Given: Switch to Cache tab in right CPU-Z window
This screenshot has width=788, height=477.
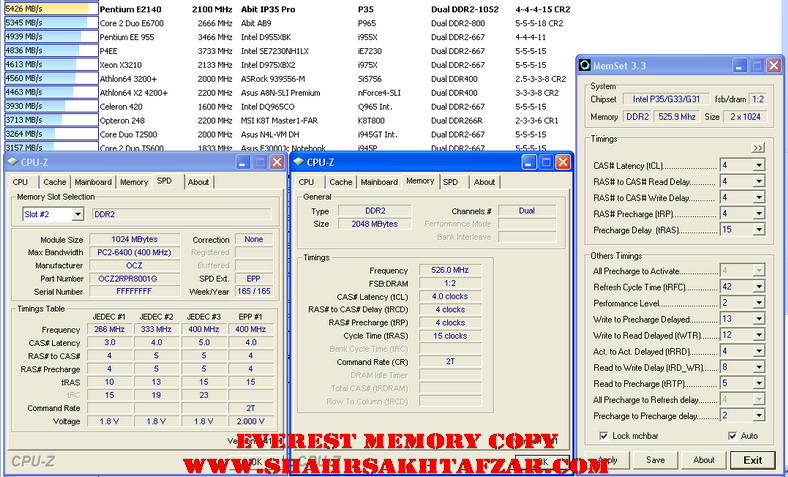Looking at the screenshot, I should point(341,182).
